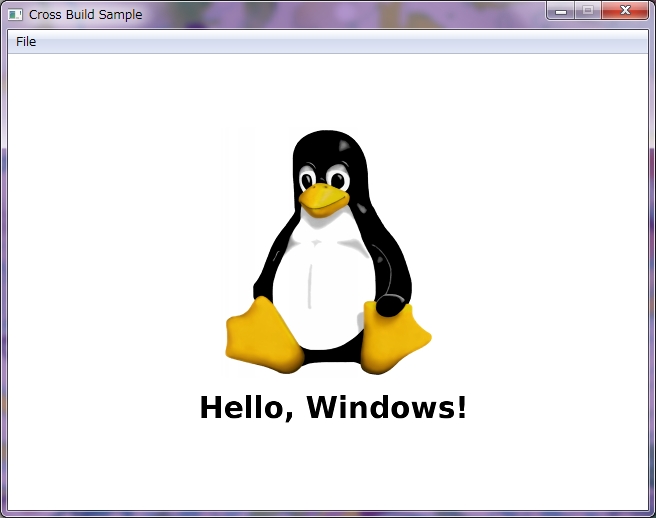Click the "Cross Build Sample" title text
Screen dimensions: 656x518
coord(85,15)
